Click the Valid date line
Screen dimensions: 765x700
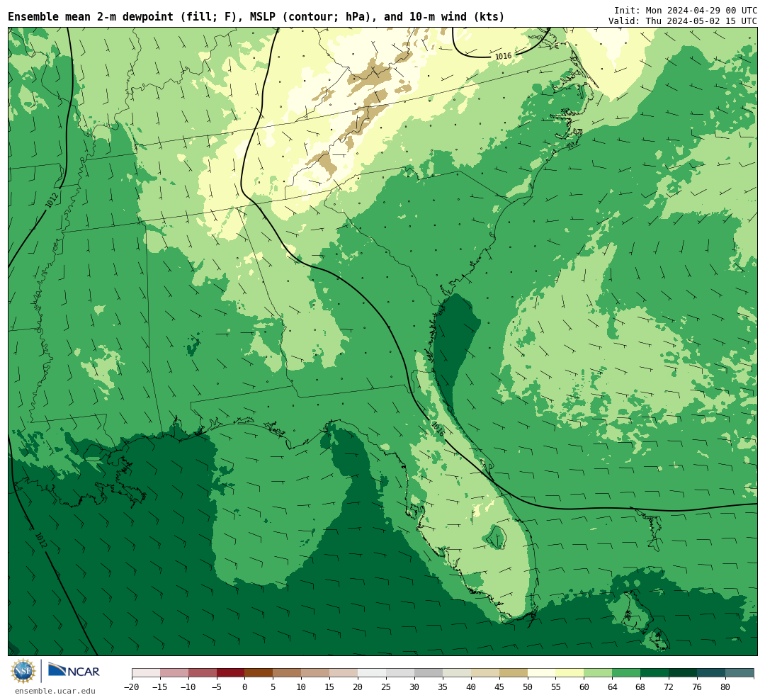tap(683, 21)
